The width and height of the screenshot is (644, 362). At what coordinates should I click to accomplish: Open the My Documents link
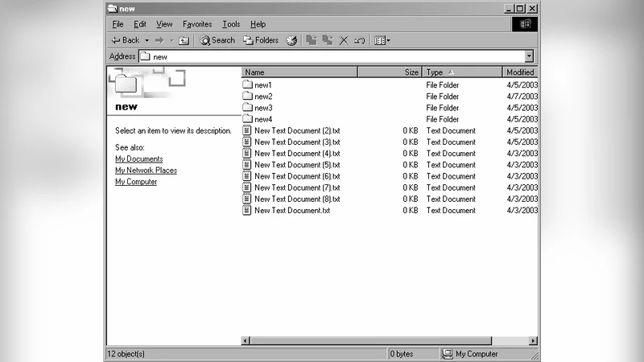(x=138, y=159)
